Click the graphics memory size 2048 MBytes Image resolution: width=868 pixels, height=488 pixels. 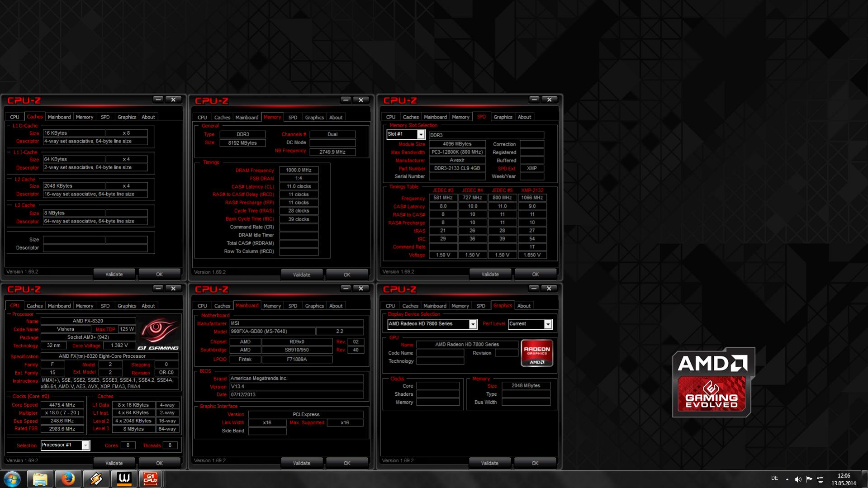(526, 386)
